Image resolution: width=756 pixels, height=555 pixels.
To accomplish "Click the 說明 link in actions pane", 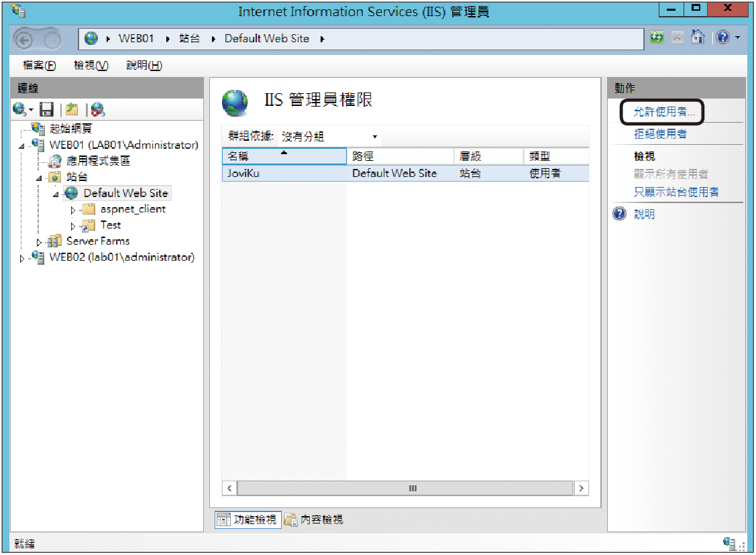I will point(644,214).
